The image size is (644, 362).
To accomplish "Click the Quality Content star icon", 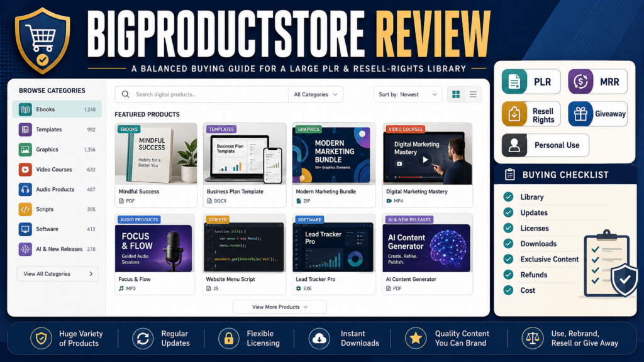I will (x=416, y=338).
